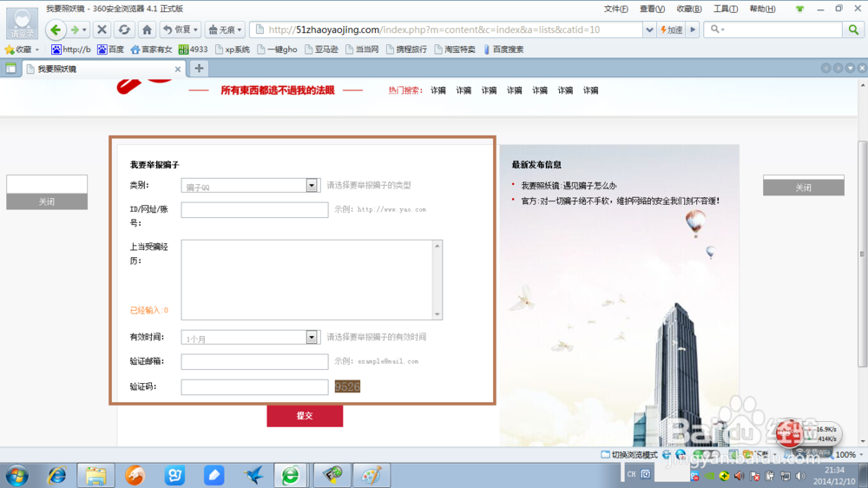This screenshot has height=488, width=868.
Task: Open the 遇见骗子怎么办 news link
Action: click(x=569, y=186)
